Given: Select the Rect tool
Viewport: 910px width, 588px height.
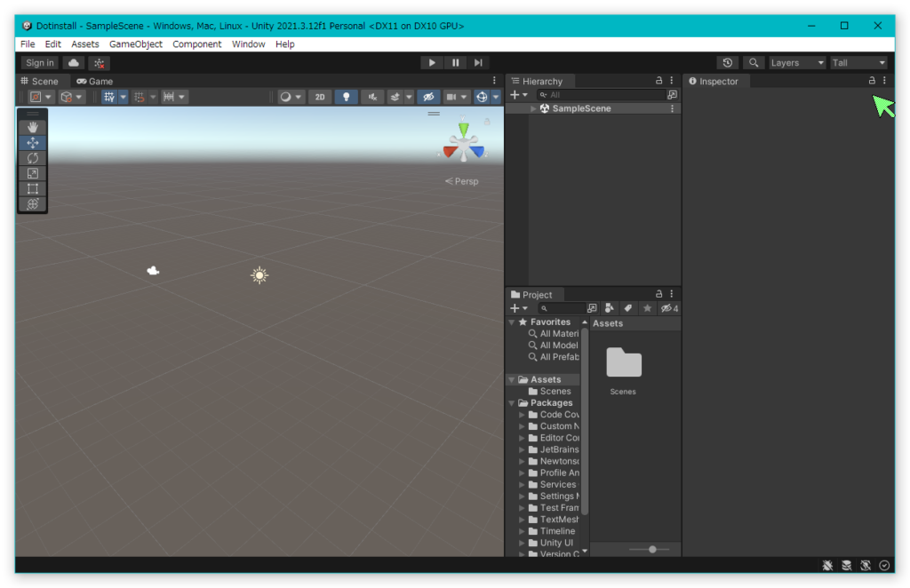Looking at the screenshot, I should coord(33,188).
